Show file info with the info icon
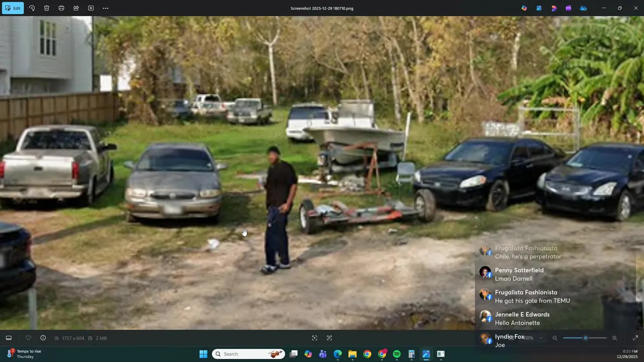 (x=43, y=338)
